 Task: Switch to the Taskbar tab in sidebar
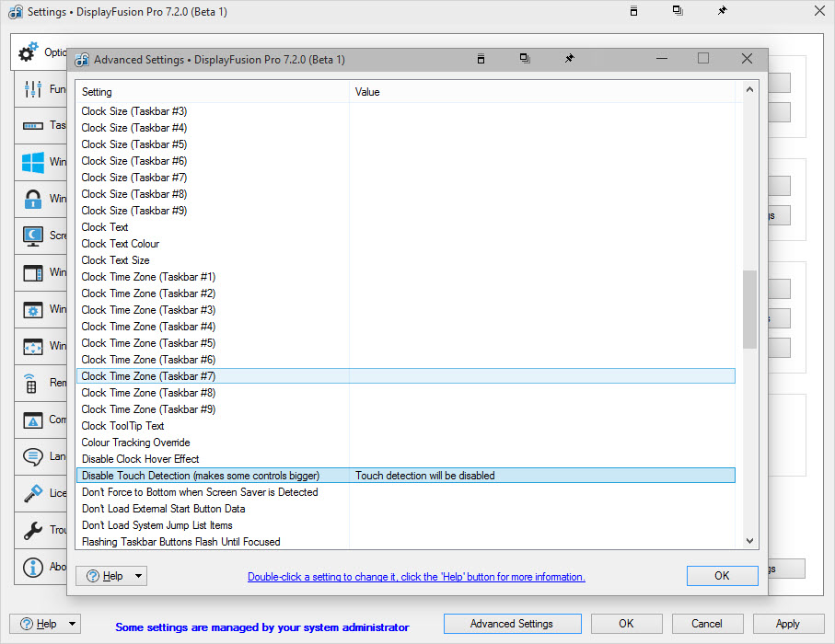(x=34, y=126)
